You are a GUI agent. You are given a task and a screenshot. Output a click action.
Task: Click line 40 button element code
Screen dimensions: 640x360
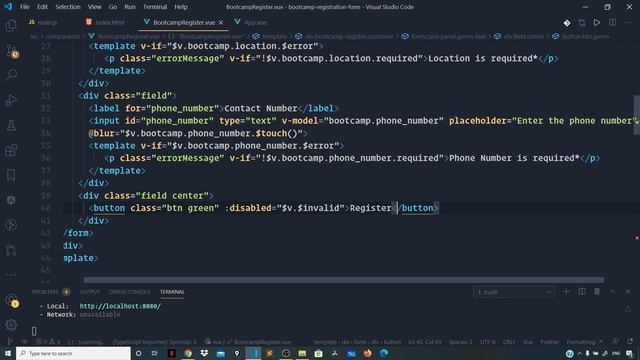[264, 208]
